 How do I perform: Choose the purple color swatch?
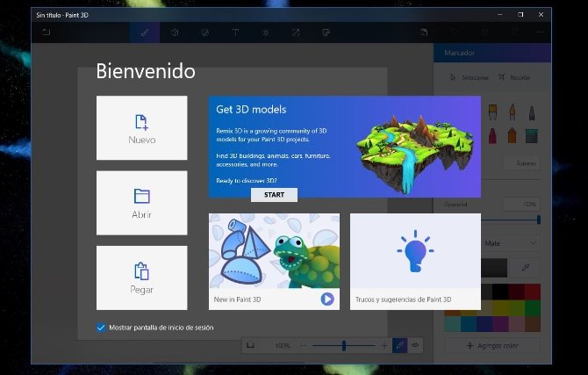(500, 324)
